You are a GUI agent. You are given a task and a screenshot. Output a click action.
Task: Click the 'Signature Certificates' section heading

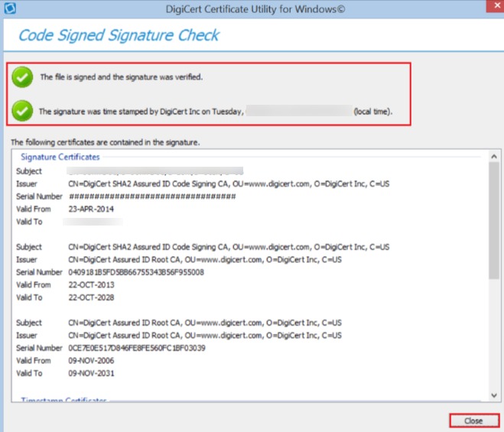60,157
